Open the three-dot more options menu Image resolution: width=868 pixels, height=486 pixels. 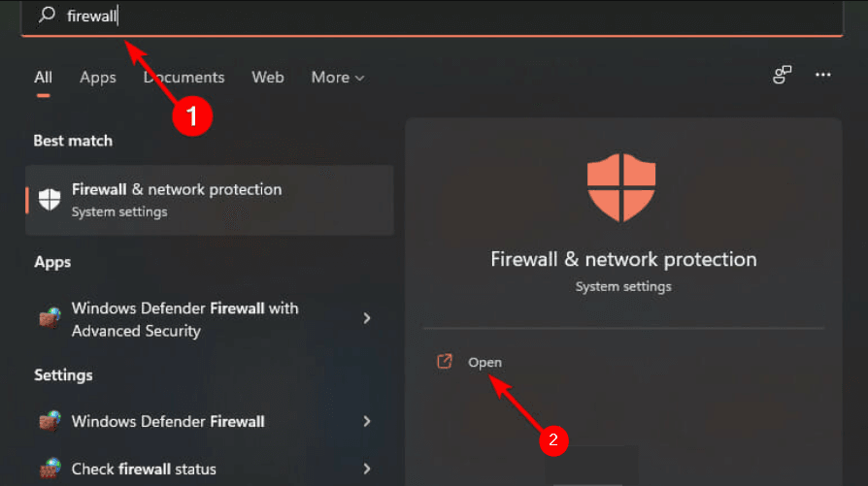823,76
